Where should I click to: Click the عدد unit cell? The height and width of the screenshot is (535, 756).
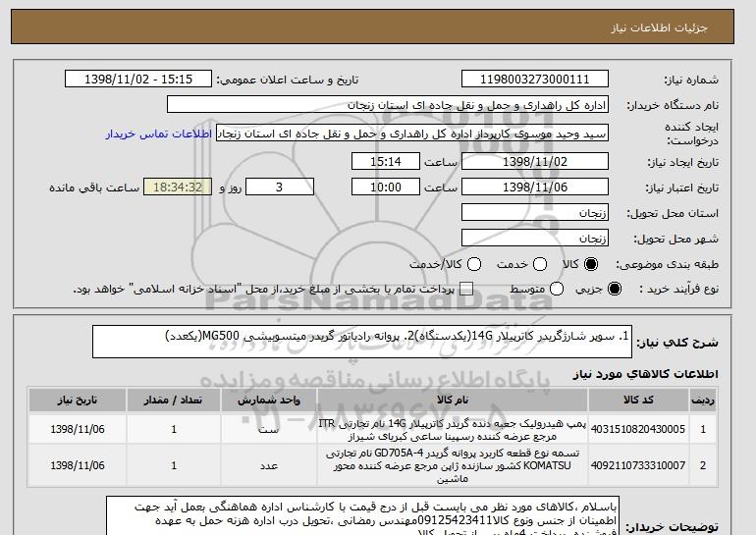click(x=269, y=465)
